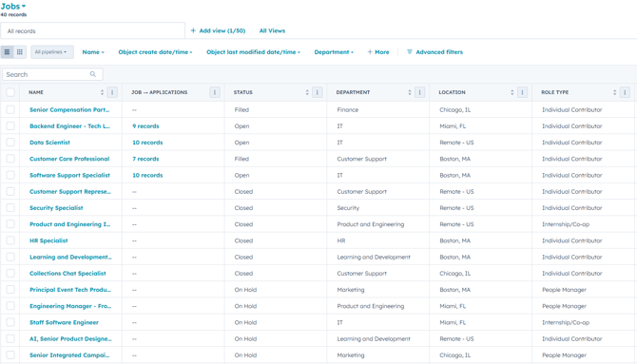
Task: Open Learning and Development job record
Action: 70,257
